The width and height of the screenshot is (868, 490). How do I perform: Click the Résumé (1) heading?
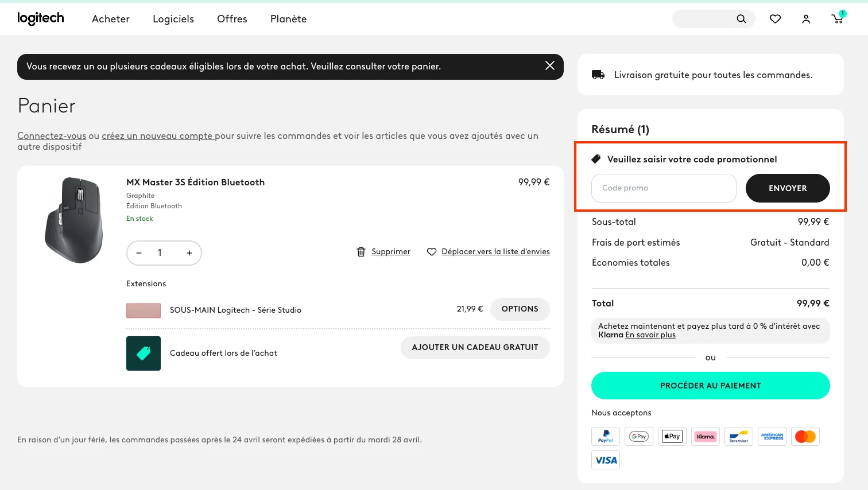(x=620, y=130)
